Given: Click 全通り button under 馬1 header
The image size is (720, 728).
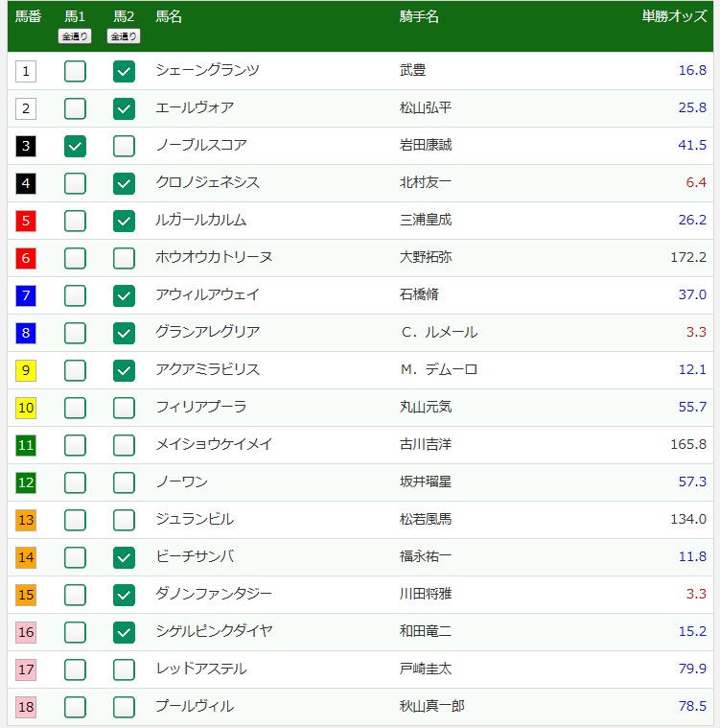Looking at the screenshot, I should coord(75,36).
